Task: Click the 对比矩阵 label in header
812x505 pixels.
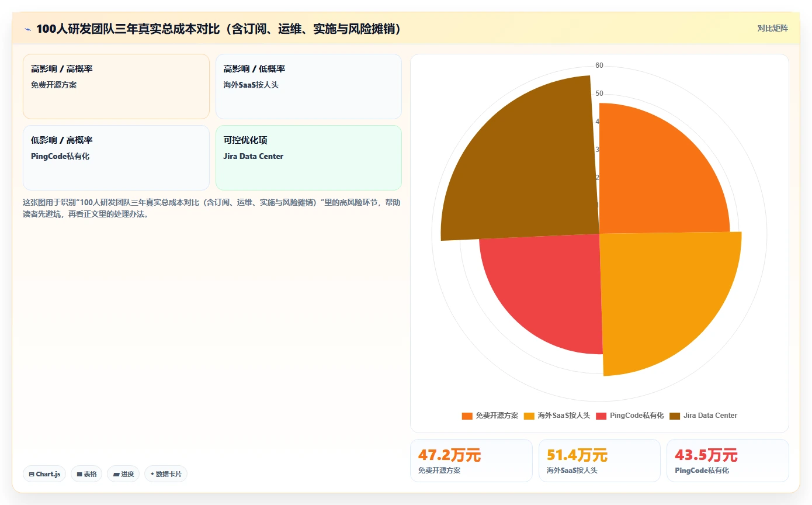Action: tap(772, 28)
